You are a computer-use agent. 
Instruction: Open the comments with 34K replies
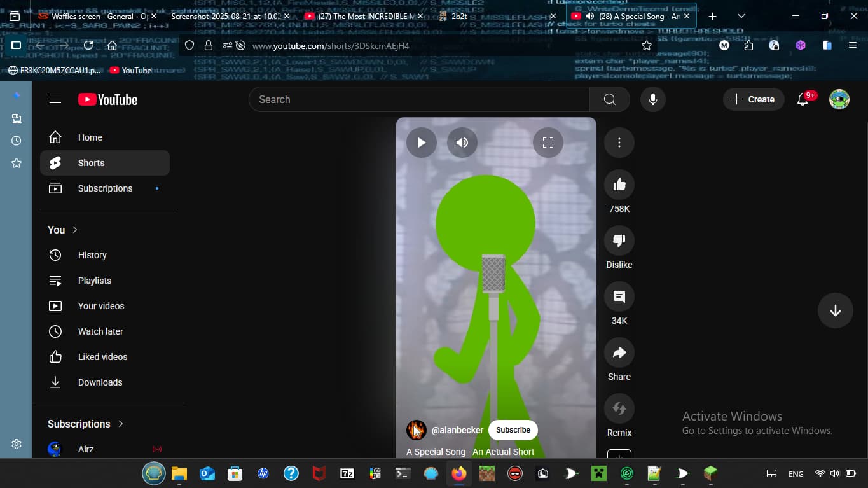[619, 296]
